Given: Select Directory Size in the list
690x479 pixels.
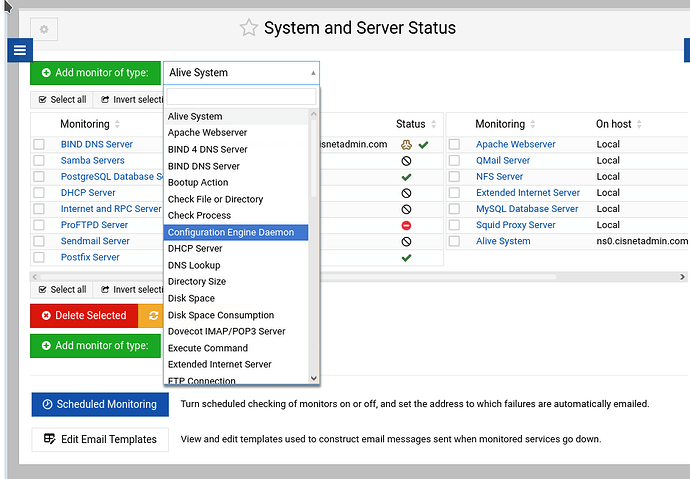Looking at the screenshot, I should pyautogui.click(x=236, y=282).
